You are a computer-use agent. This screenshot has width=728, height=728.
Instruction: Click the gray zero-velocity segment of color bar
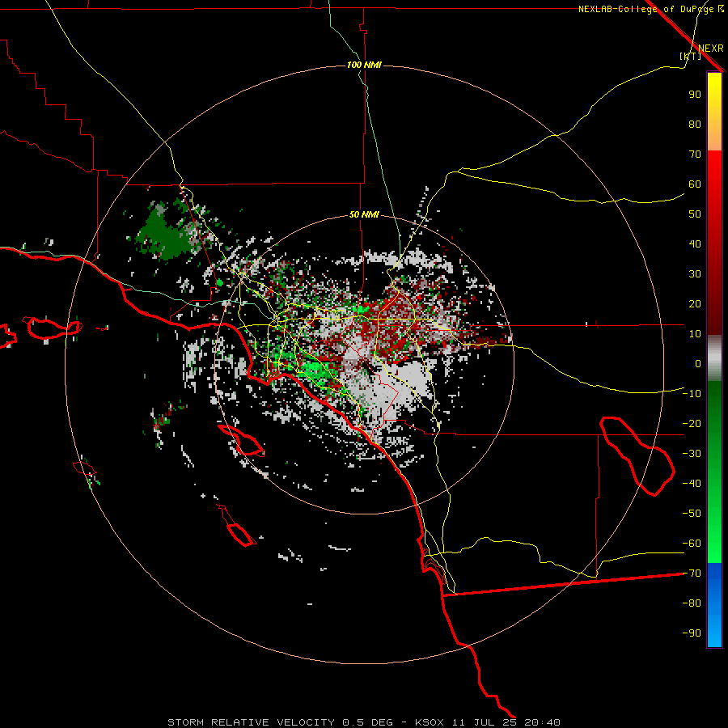pos(714,358)
